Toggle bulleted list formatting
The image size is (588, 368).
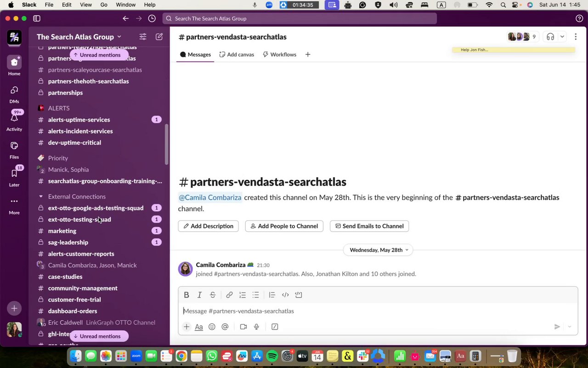tap(256, 295)
